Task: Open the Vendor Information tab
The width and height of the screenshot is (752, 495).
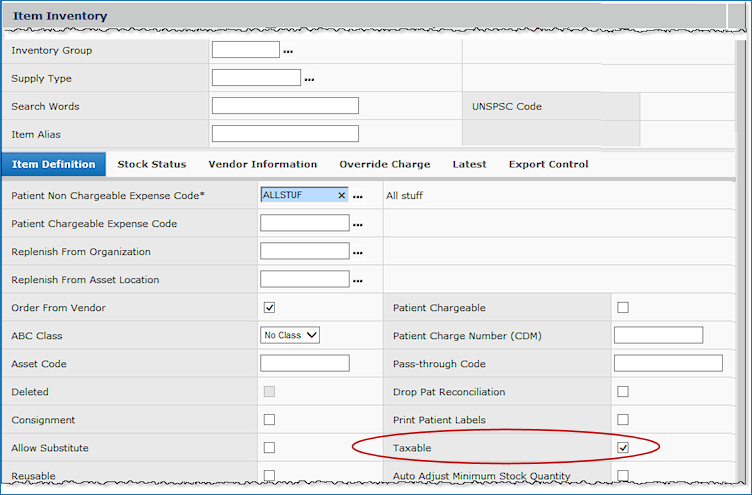Action: point(262,164)
